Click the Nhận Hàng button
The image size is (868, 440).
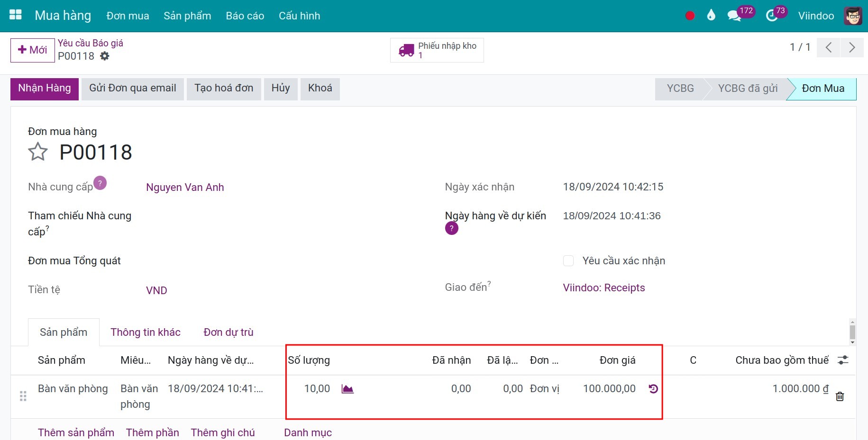[x=45, y=89]
